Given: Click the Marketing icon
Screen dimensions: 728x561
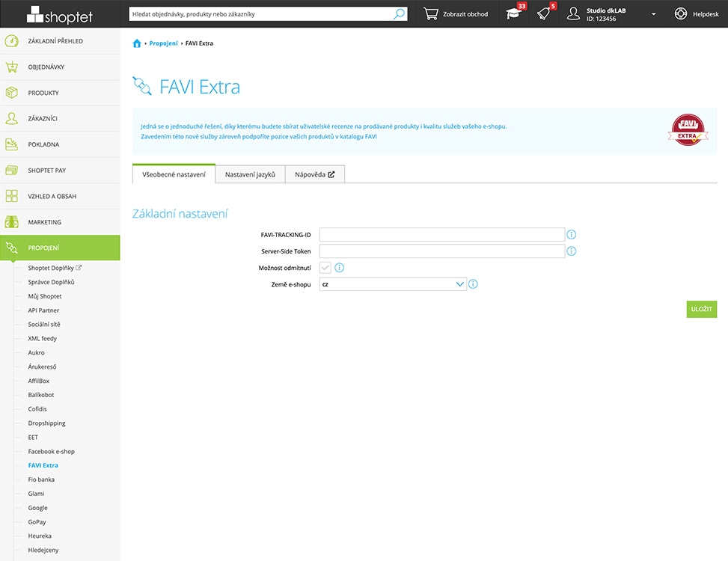Looking at the screenshot, I should click(x=12, y=222).
